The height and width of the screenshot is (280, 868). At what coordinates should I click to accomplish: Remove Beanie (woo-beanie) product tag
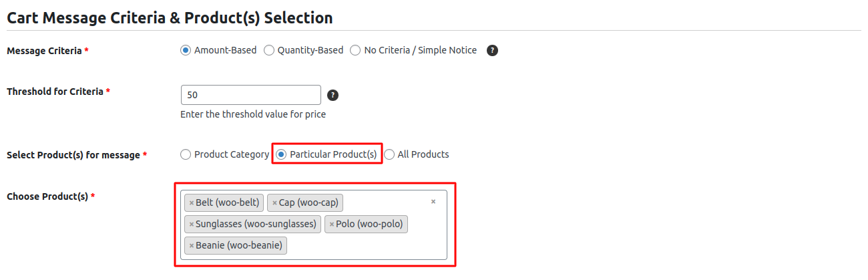tap(192, 246)
